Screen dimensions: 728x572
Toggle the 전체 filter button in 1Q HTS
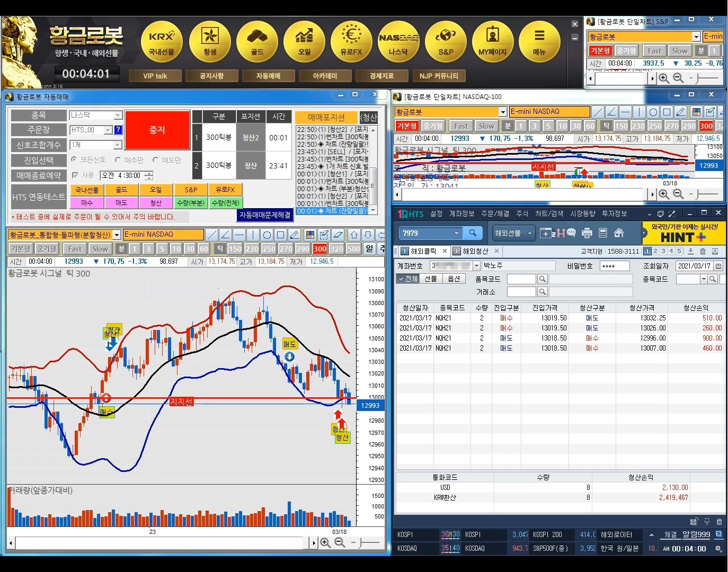pos(409,279)
